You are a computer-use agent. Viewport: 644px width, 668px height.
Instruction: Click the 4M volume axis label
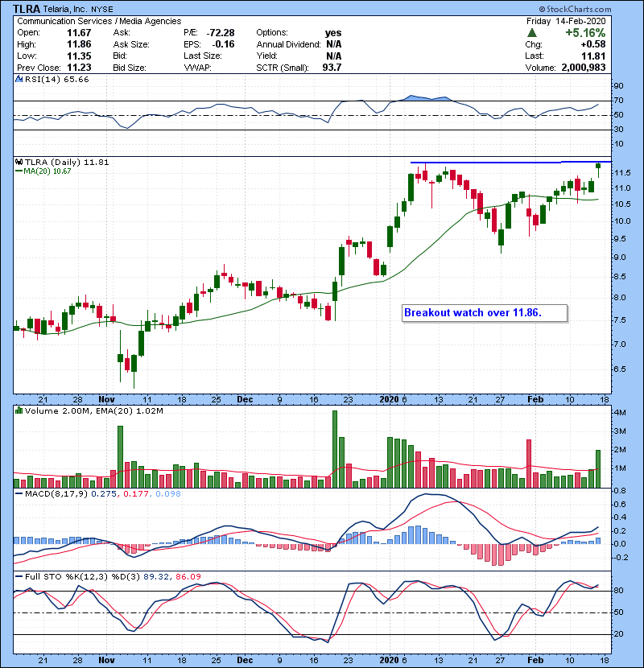(x=620, y=413)
